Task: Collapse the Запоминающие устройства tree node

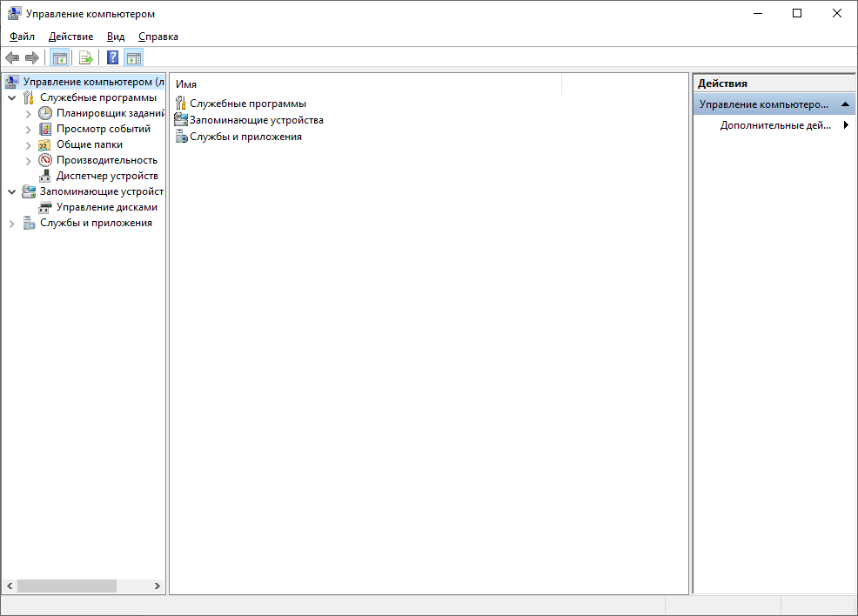Action: (x=12, y=192)
